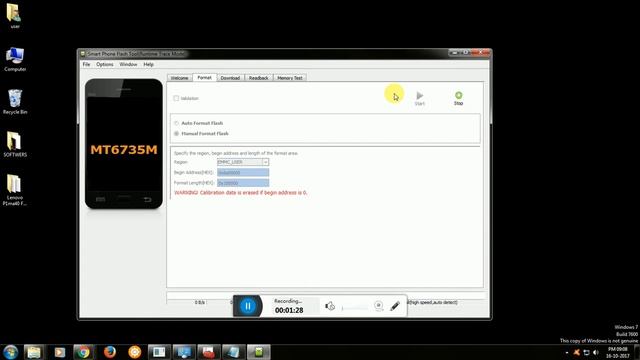This screenshot has width=640, height=360.
Task: Switch to the Welcome tab
Action: (179, 78)
